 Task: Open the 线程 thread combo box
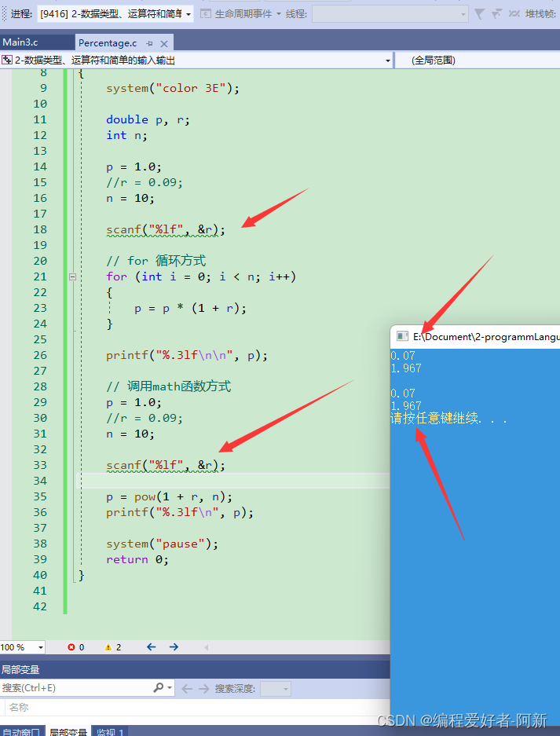click(x=390, y=14)
